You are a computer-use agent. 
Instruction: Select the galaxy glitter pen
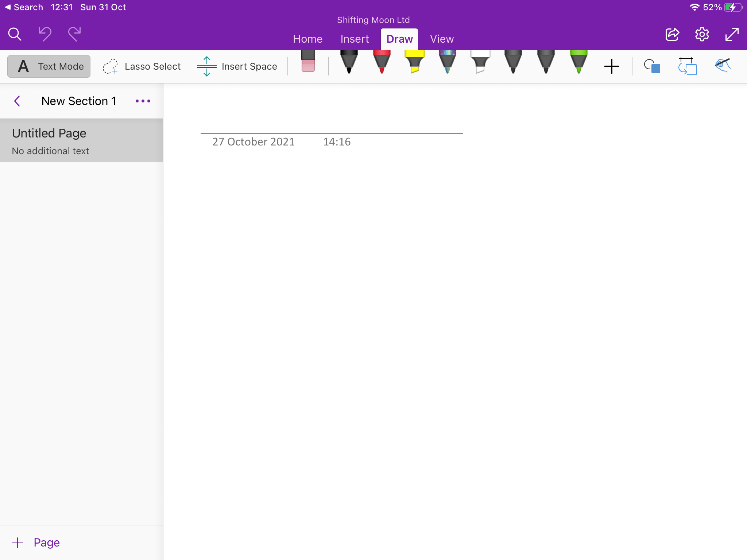pyautogui.click(x=448, y=62)
